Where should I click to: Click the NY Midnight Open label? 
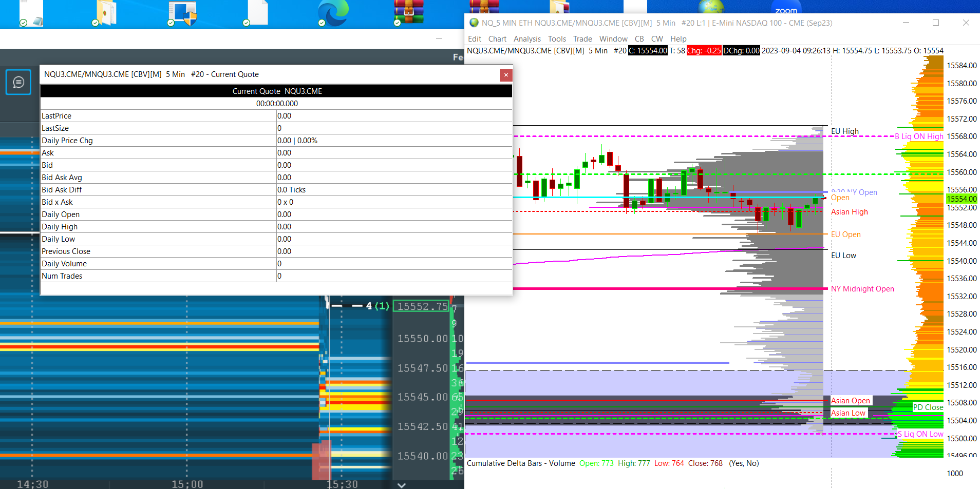pos(862,289)
